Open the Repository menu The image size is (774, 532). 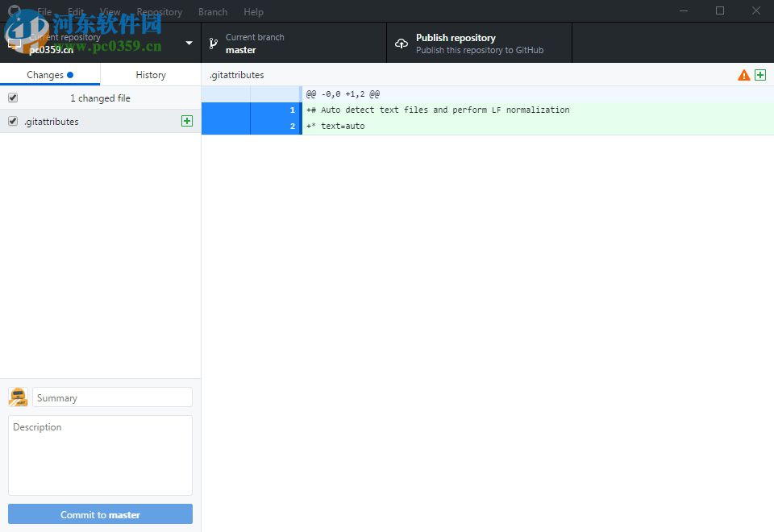[159, 11]
